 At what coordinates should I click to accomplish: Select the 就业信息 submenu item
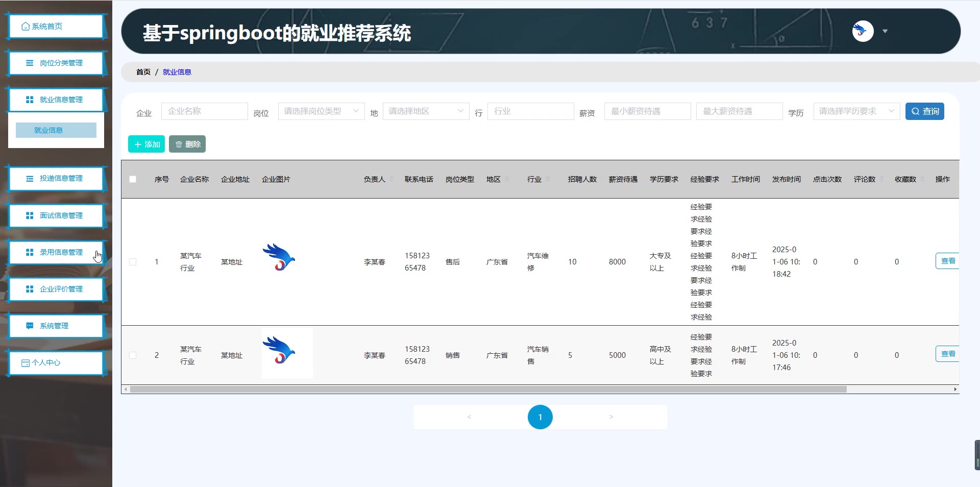click(56, 130)
